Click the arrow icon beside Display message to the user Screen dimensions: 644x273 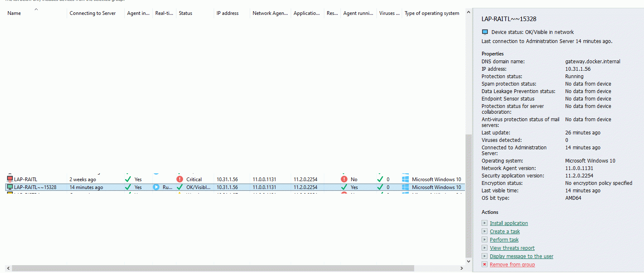485,256
